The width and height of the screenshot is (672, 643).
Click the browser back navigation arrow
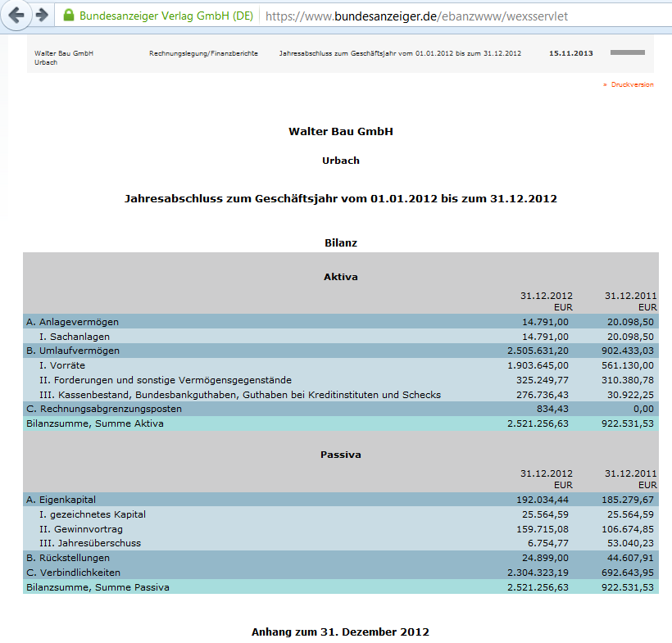(16, 14)
